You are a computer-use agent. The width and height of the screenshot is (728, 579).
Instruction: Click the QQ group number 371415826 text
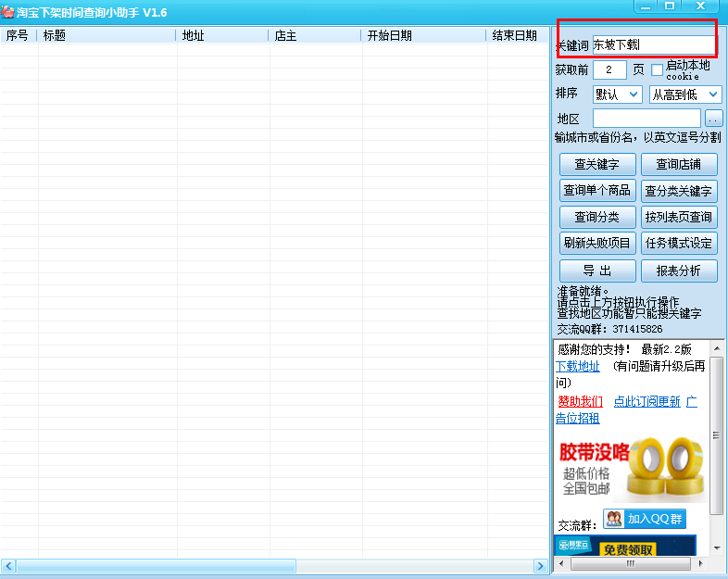click(x=637, y=329)
